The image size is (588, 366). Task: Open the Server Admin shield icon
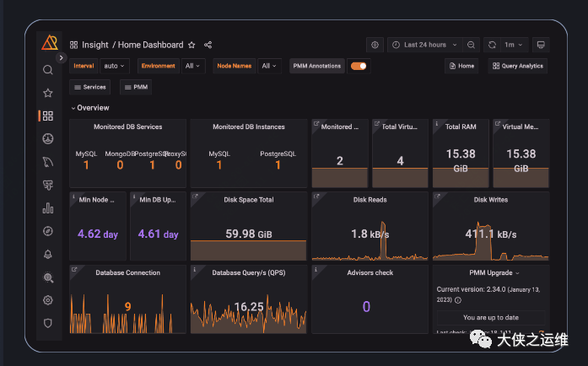point(47,323)
